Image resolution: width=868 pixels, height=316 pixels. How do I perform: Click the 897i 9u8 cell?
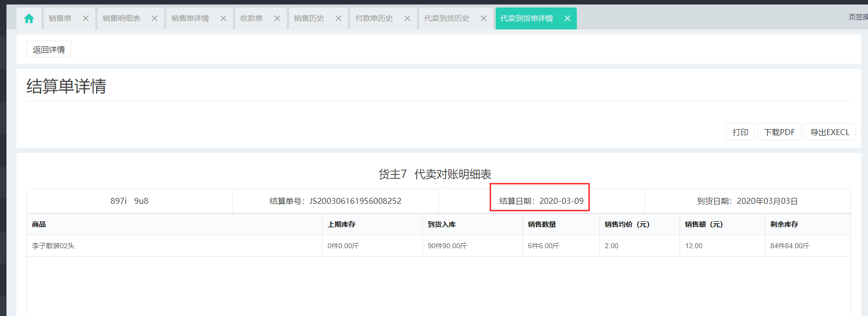(x=130, y=201)
